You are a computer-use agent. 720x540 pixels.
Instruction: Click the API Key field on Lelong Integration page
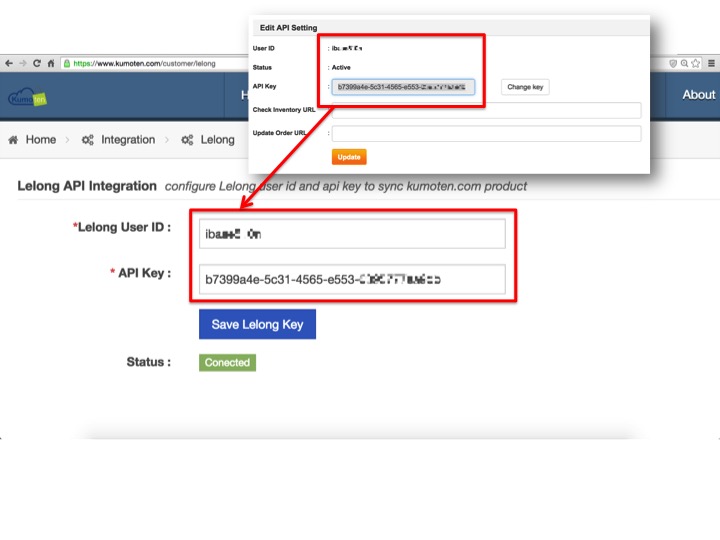(352, 279)
